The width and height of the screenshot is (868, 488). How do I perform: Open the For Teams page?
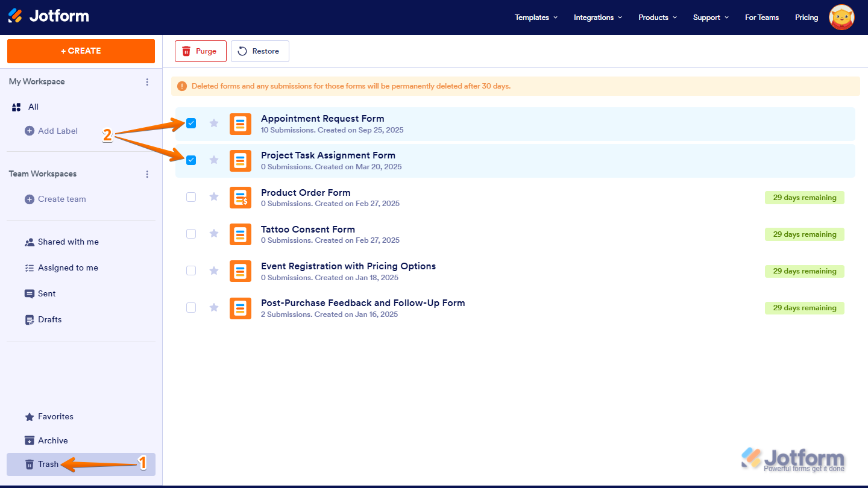(761, 17)
